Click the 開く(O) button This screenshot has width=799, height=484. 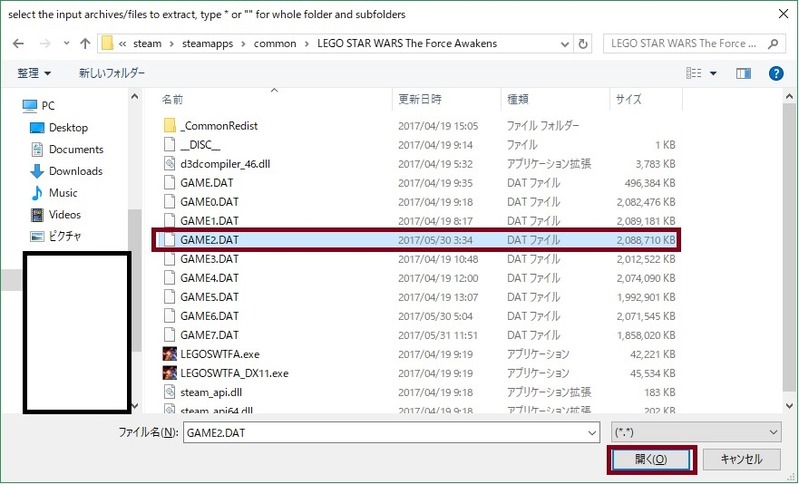tap(651, 460)
